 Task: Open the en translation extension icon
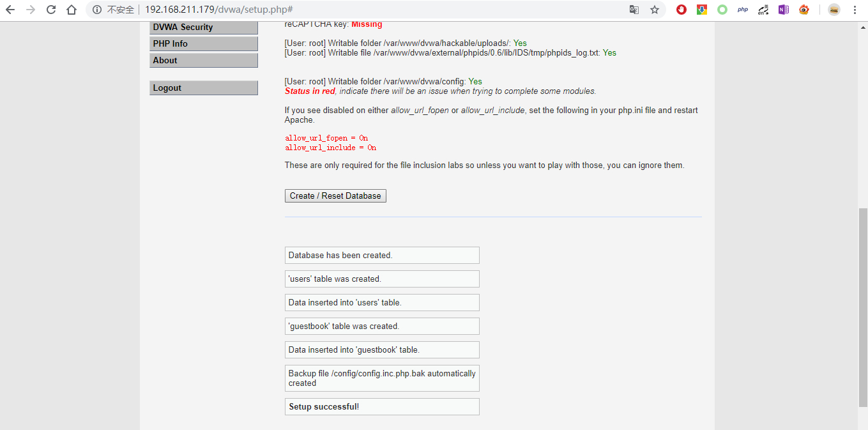click(763, 10)
